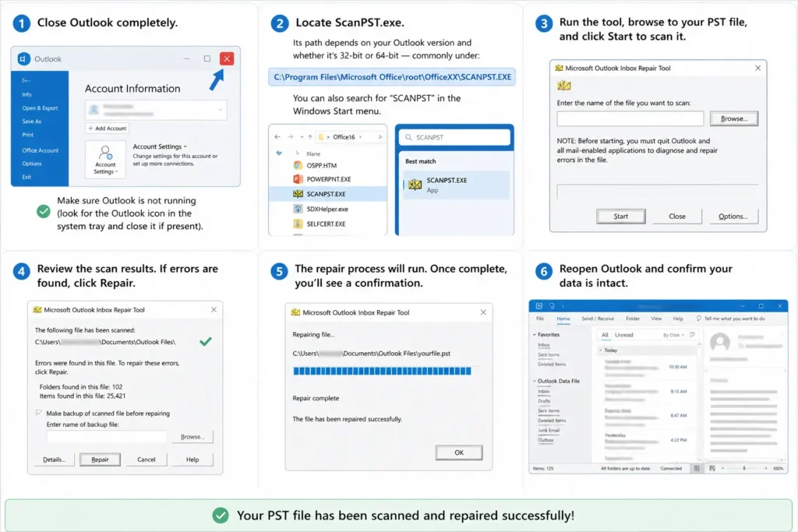Image resolution: width=798 pixels, height=532 pixels.
Task: Sort by the Name column header
Action: click(x=313, y=153)
